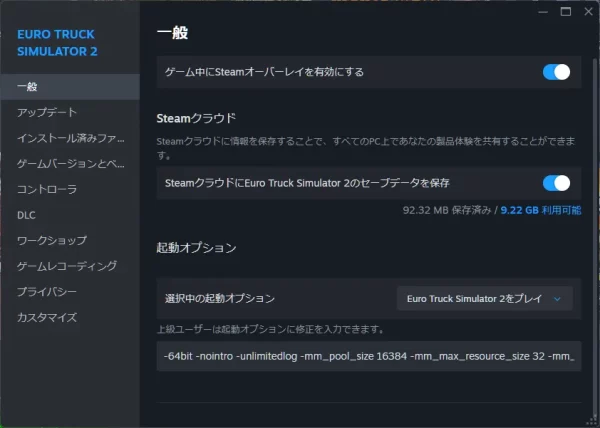Open the インストール済みファ... section
The width and height of the screenshot is (600, 428).
(x=70, y=138)
